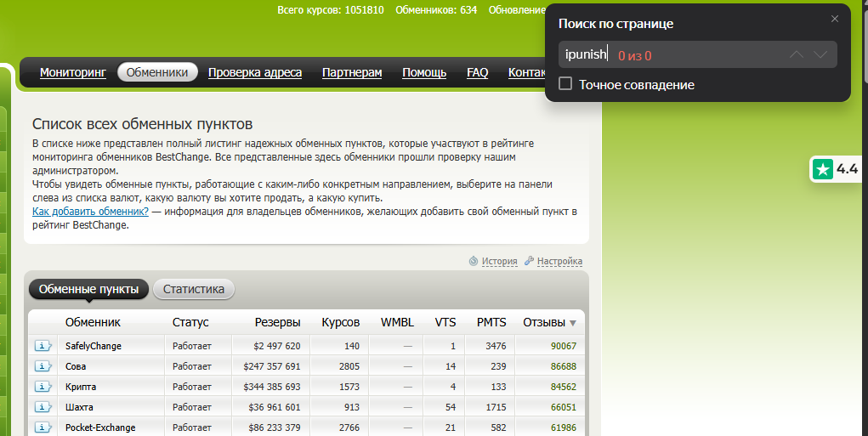Click the wrench icon beside Настройка
This screenshot has height=436, width=868.
coord(529,261)
